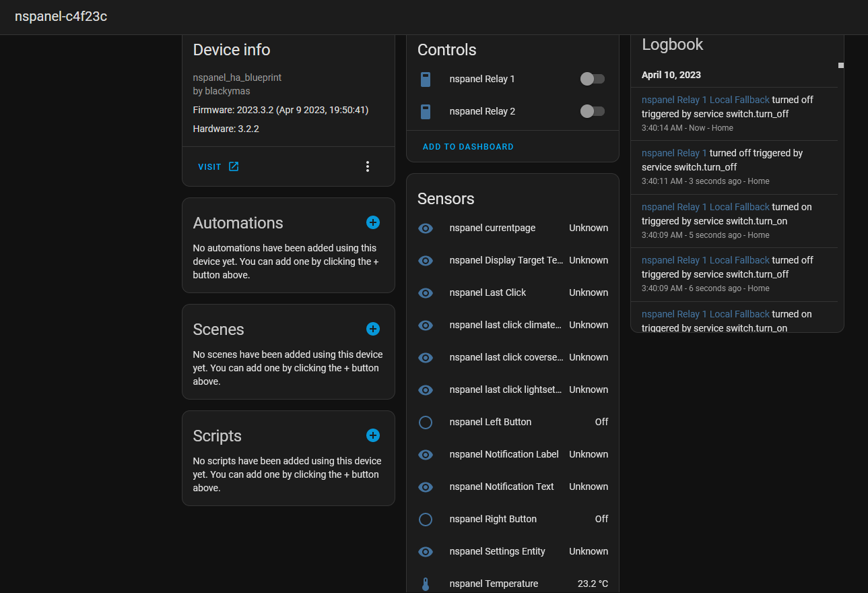Viewport: 868px width, 593px height.
Task: Click the thermometer icon beside nspanel Temperature
Action: coord(426,584)
